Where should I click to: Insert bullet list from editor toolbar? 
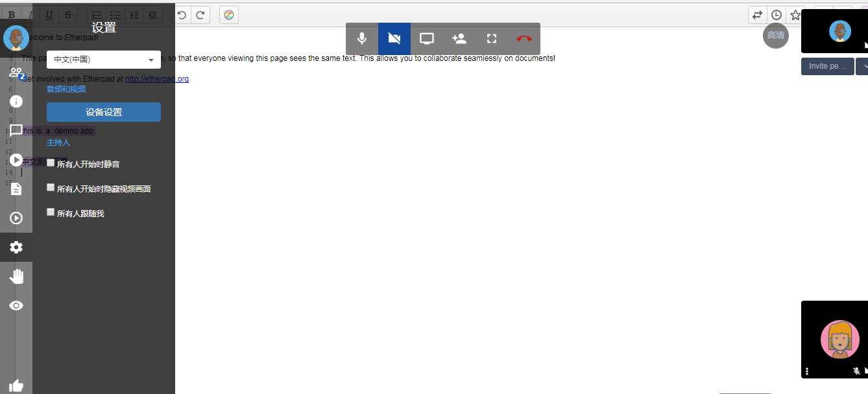pyautogui.click(x=115, y=15)
